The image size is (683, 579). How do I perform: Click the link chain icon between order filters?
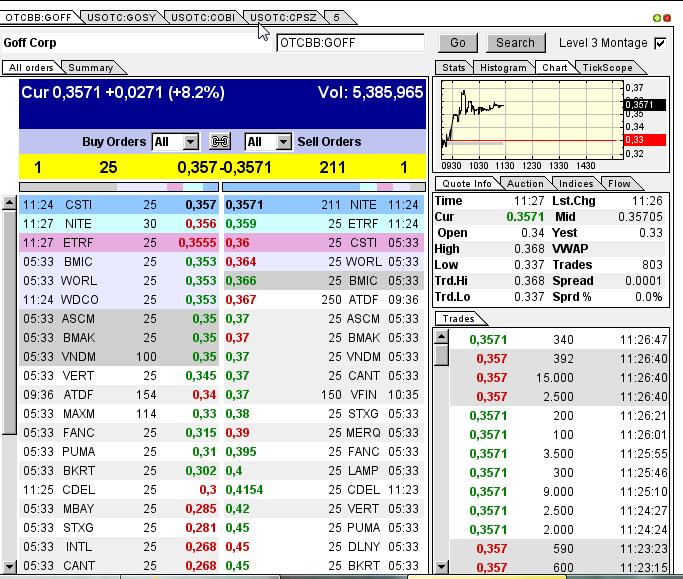220,142
